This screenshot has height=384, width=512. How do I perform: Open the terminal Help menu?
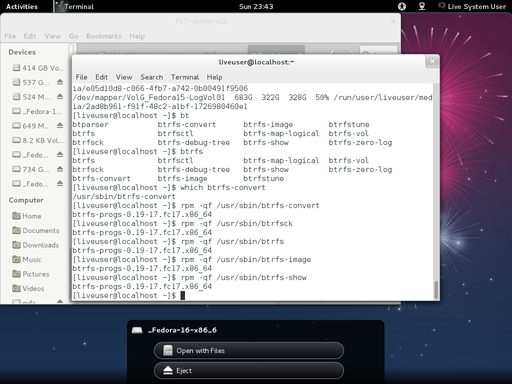(x=214, y=77)
